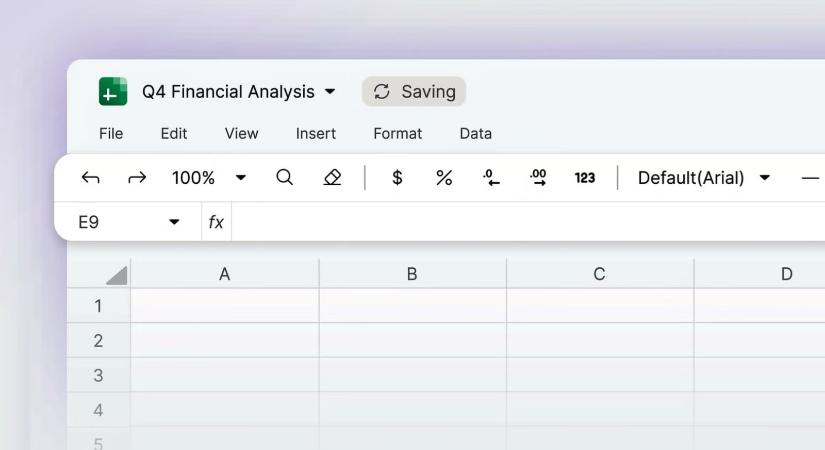The image size is (825, 450).
Task: Click the undo arrow icon
Action: click(x=90, y=178)
